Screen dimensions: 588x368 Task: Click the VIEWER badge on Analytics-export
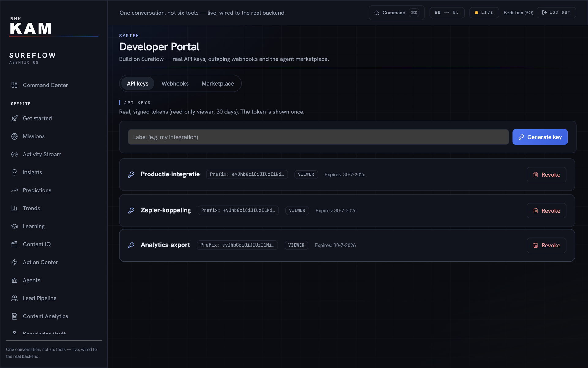pyautogui.click(x=296, y=245)
